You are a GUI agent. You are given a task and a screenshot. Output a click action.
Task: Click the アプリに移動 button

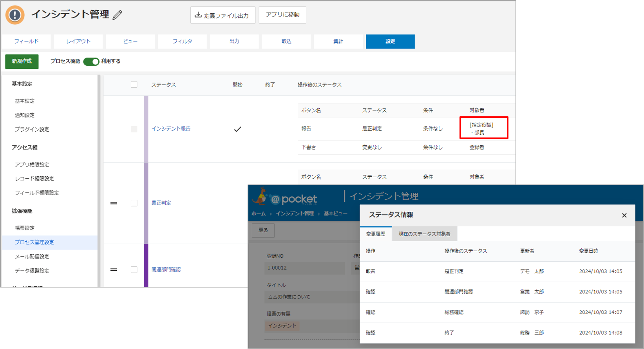282,15
